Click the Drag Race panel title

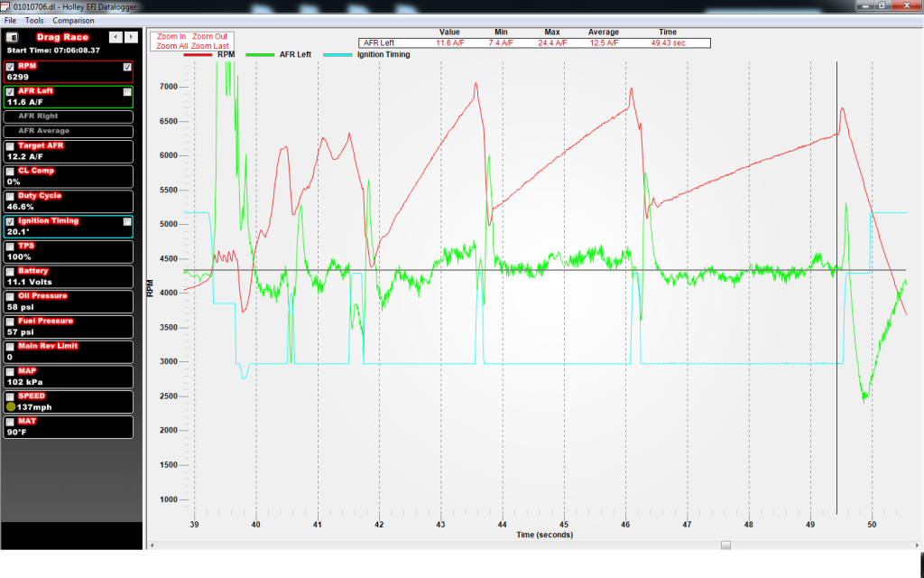pos(62,37)
